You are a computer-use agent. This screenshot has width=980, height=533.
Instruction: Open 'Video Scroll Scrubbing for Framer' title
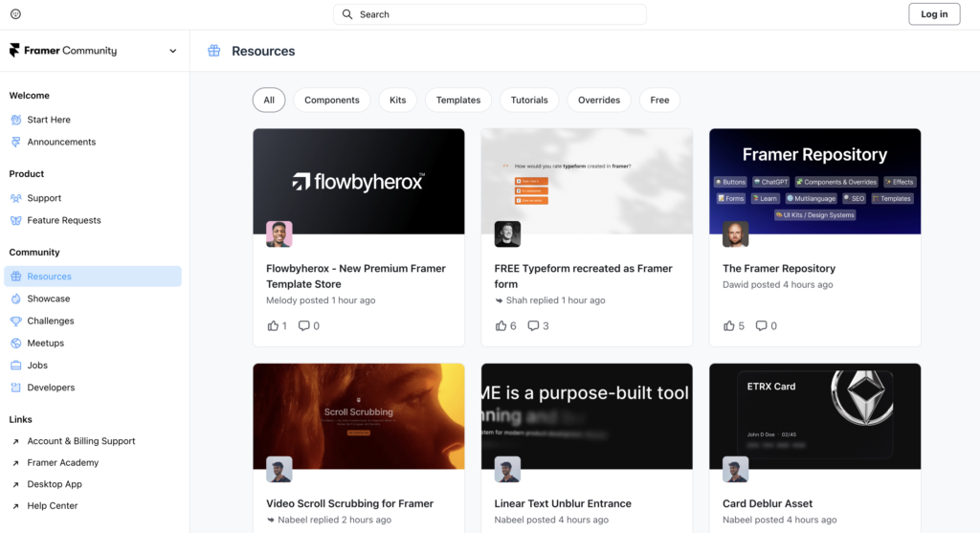coord(350,503)
